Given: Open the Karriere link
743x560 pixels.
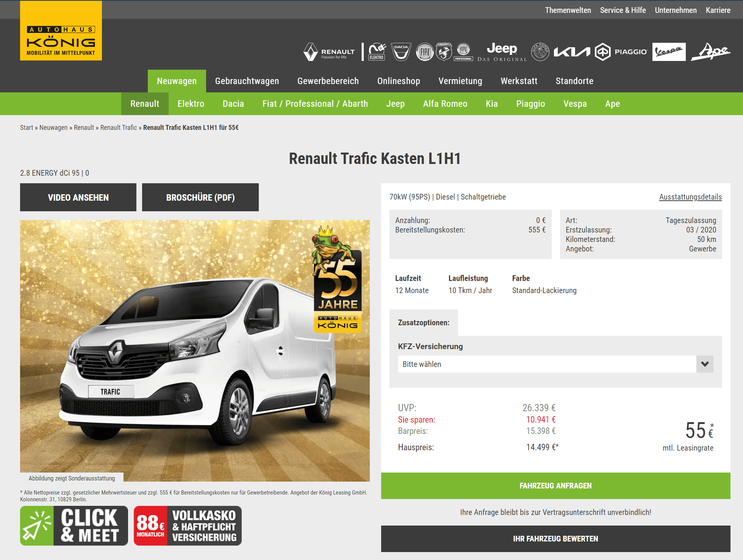Looking at the screenshot, I should pyautogui.click(x=718, y=10).
